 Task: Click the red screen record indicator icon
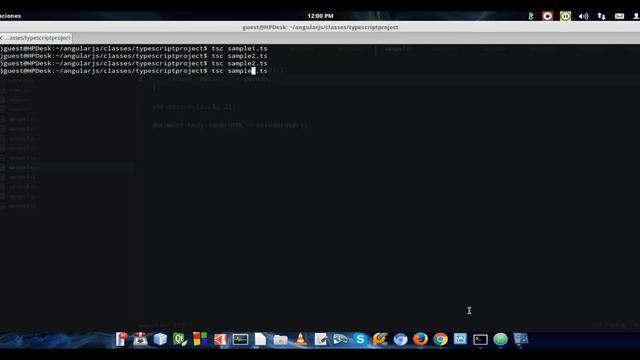[547, 16]
